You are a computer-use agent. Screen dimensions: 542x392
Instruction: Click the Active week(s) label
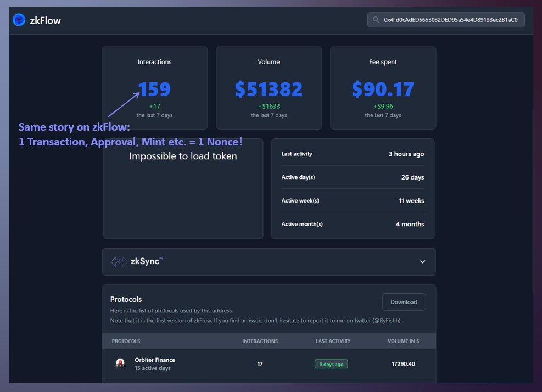(300, 201)
